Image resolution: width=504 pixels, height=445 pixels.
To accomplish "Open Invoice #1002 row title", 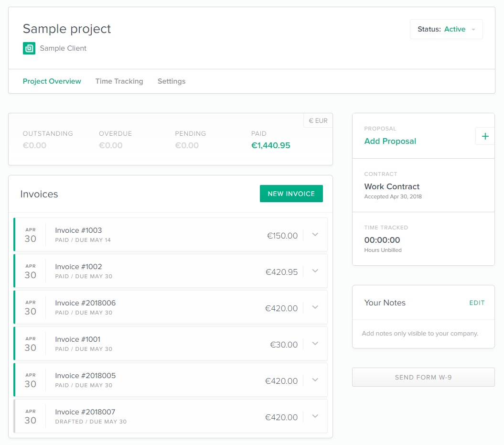I will [78, 267].
